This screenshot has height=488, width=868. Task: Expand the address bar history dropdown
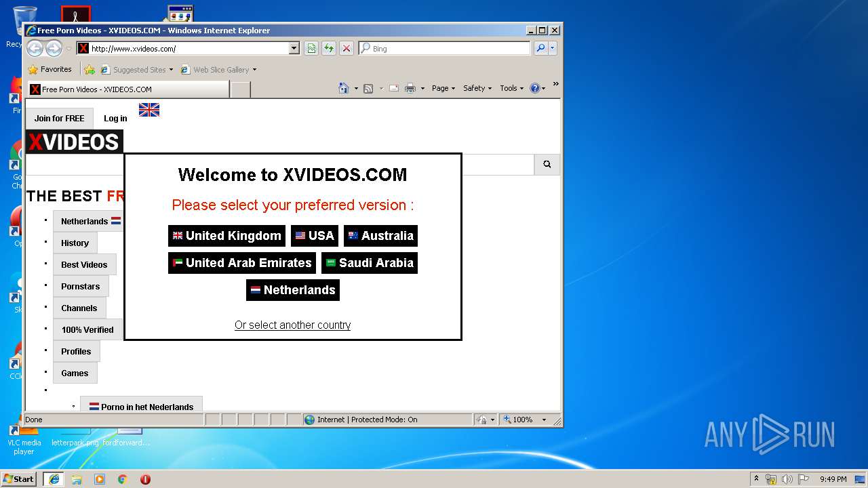294,48
